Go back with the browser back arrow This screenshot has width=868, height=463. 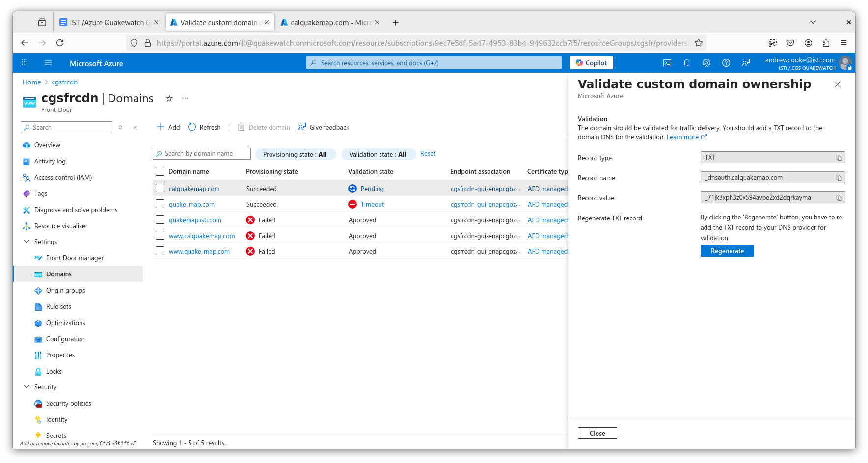coord(25,43)
